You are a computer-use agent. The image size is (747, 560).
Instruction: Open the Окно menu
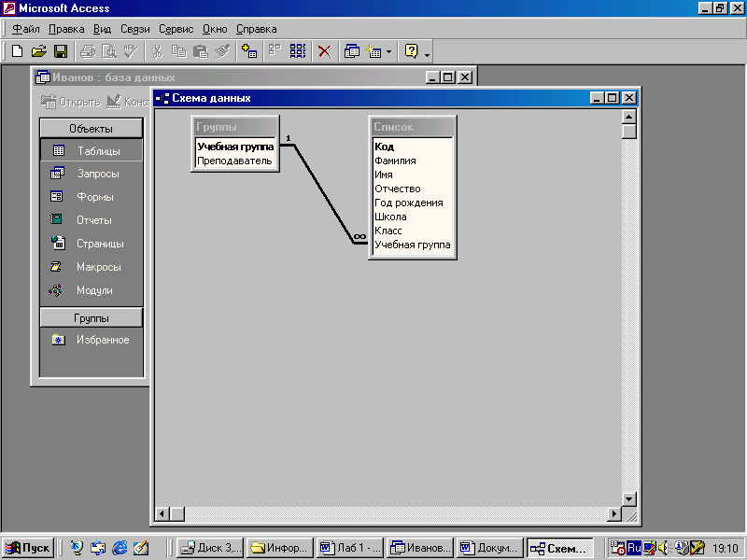(215, 29)
